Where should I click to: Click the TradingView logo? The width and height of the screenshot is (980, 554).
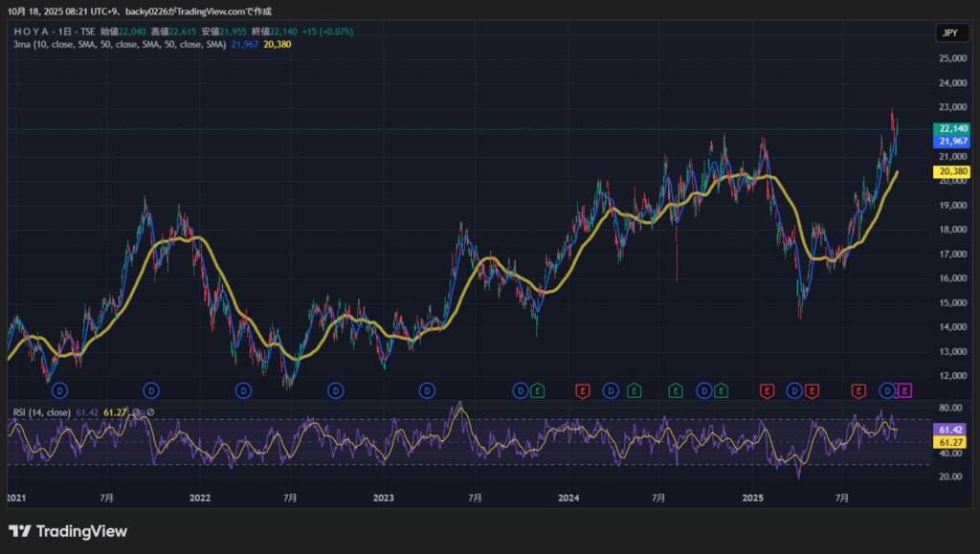[68, 532]
